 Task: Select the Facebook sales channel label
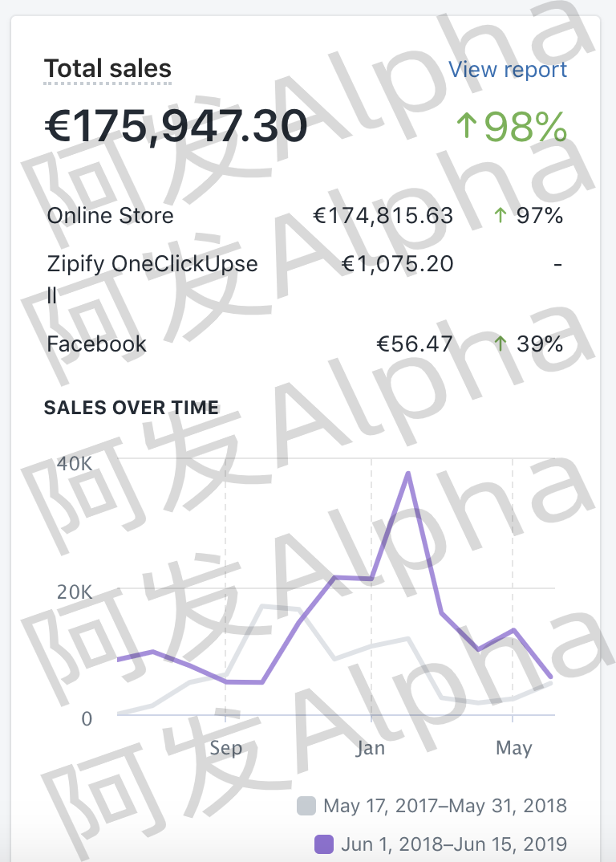(96, 344)
